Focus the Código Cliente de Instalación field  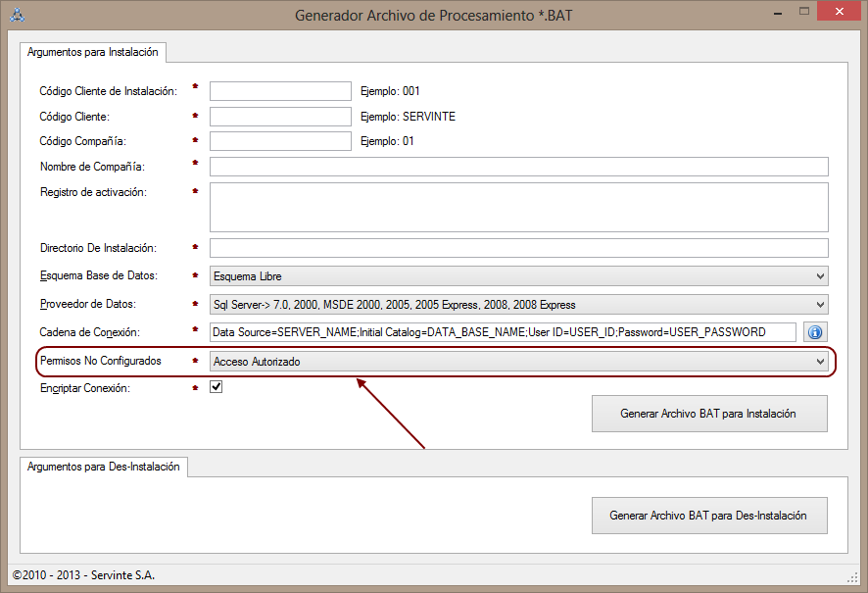[280, 91]
